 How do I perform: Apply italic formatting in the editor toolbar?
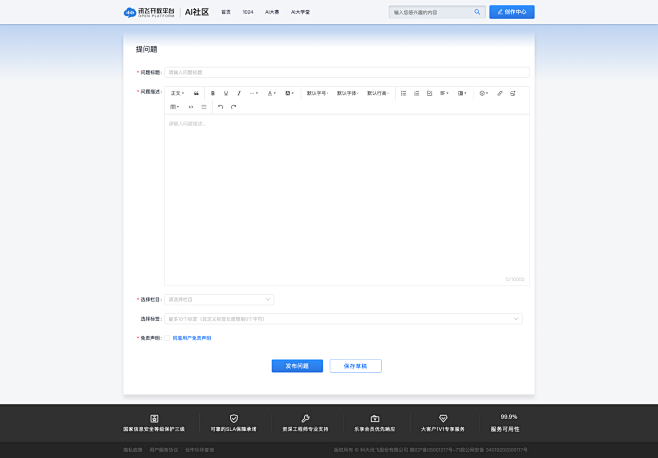click(x=239, y=93)
